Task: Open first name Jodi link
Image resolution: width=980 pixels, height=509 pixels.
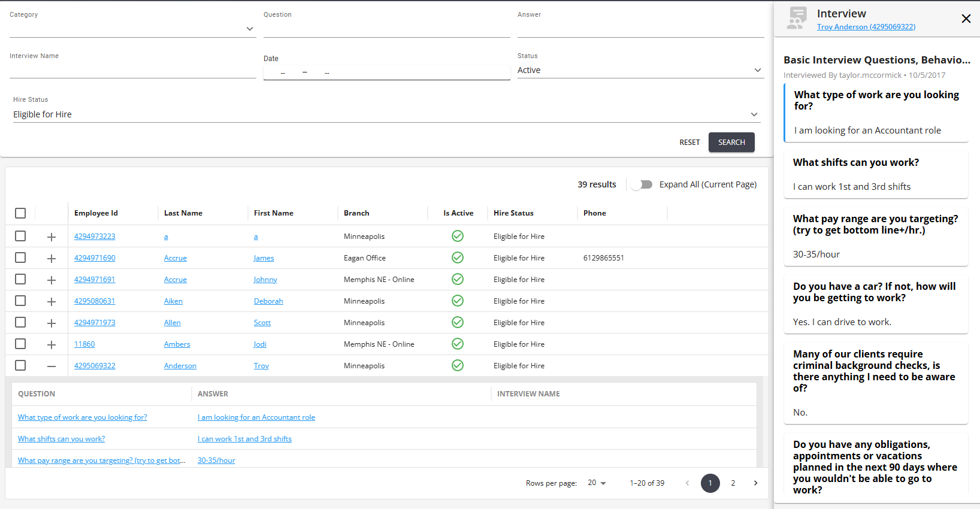Action: (260, 344)
